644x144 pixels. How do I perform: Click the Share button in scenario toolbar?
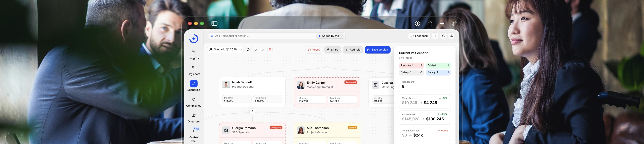click(x=332, y=50)
